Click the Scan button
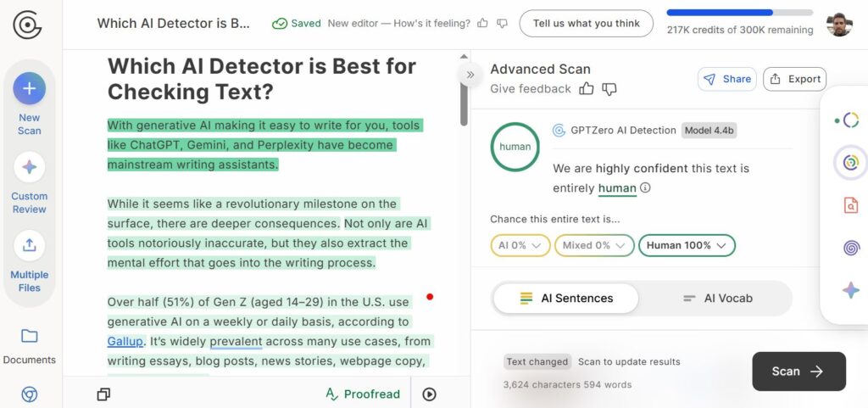This screenshot has height=408, width=868. (x=798, y=372)
